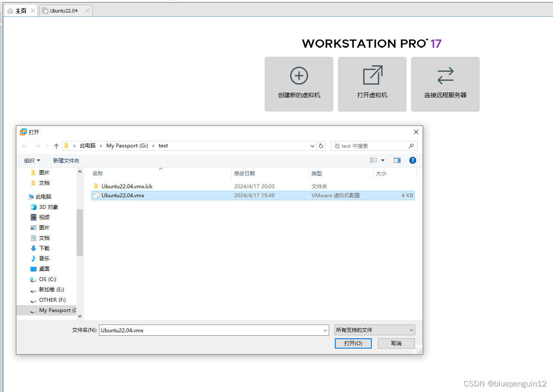Select 下载 in navigation pane
Image resolution: width=553 pixels, height=392 pixels.
pyautogui.click(x=44, y=248)
